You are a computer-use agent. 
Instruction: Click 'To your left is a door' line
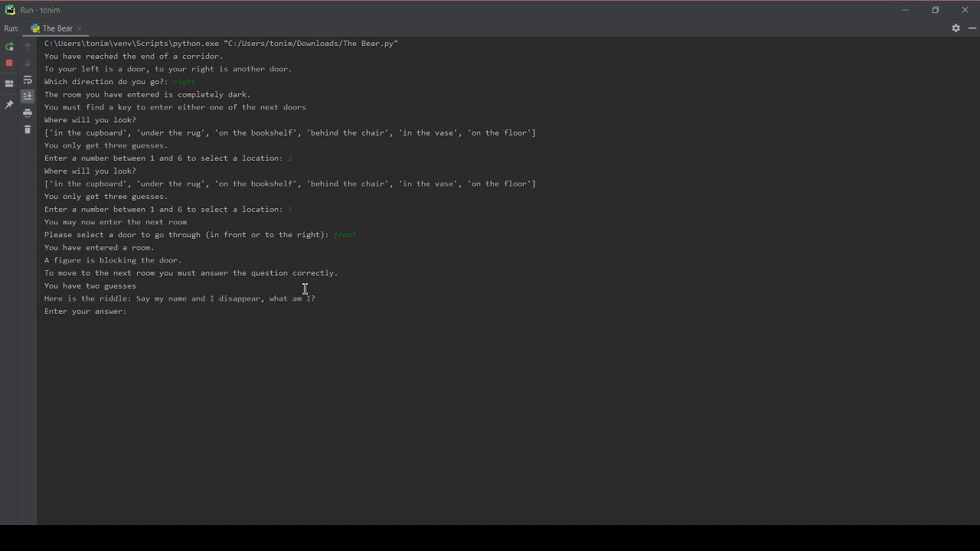click(x=168, y=69)
